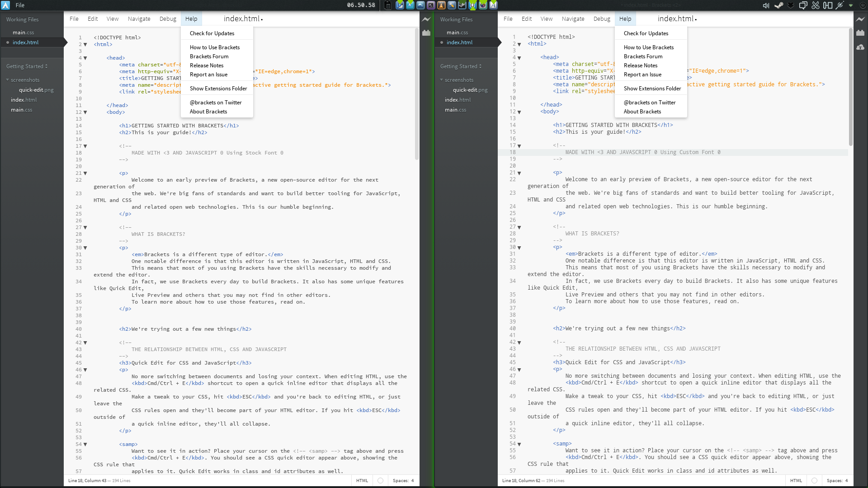Click the indent size value 4 in the left status bar
The height and width of the screenshot is (488, 868).
pos(412,481)
